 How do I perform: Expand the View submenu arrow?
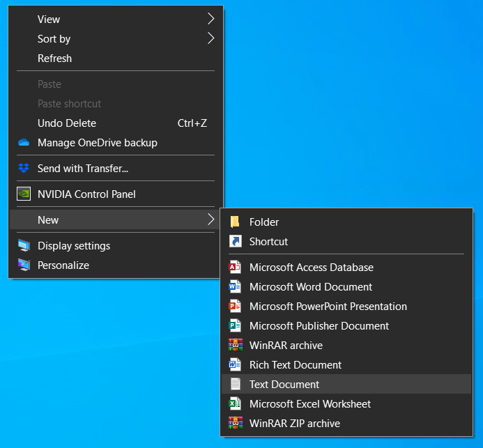(x=210, y=20)
